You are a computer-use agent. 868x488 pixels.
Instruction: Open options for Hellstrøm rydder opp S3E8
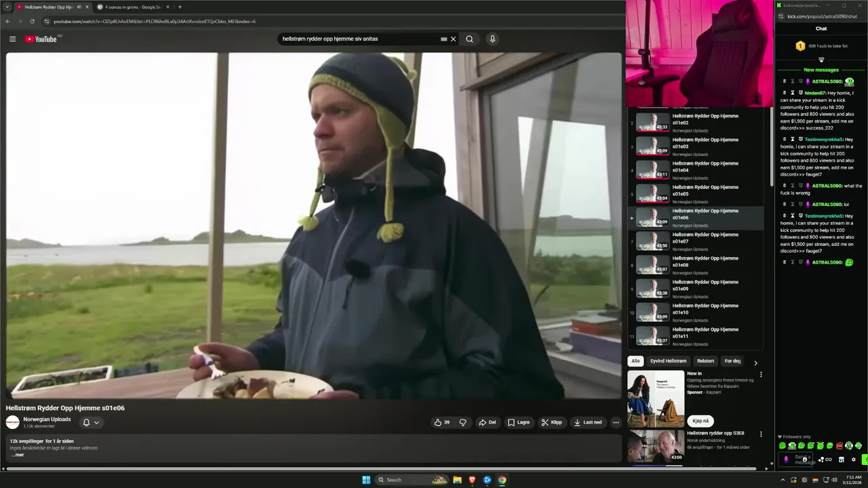point(761,434)
